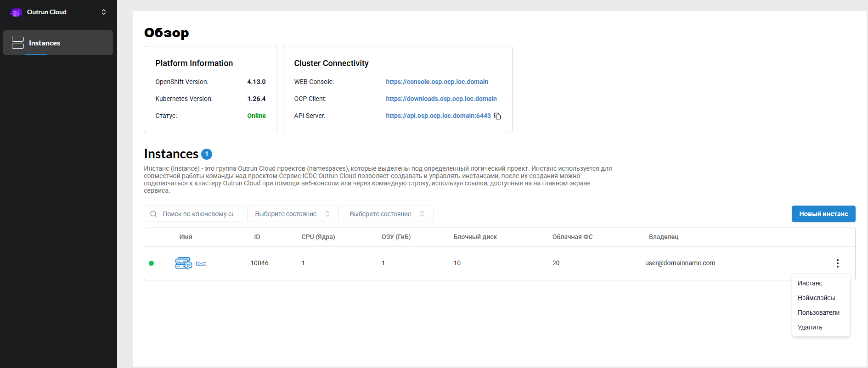The image size is (868, 368).
Task: Open the WEB Console link
Action: point(437,82)
